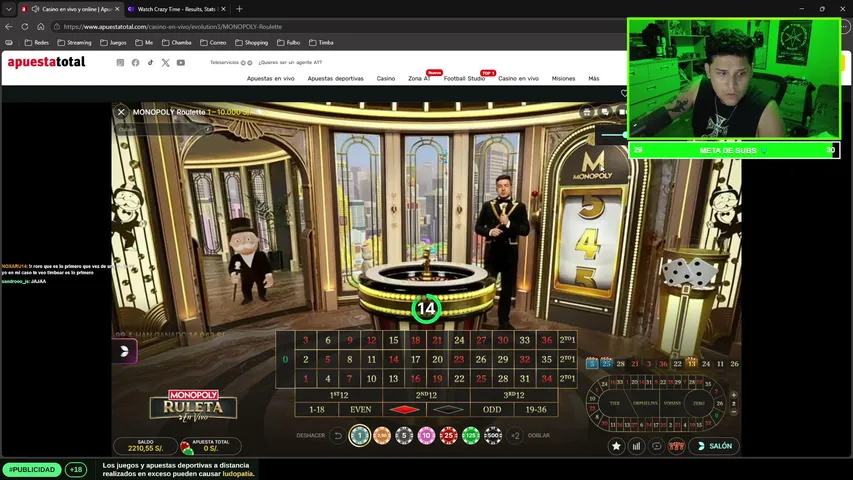Open the Apuestas en vivo menu
The height and width of the screenshot is (480, 853).
click(x=270, y=78)
